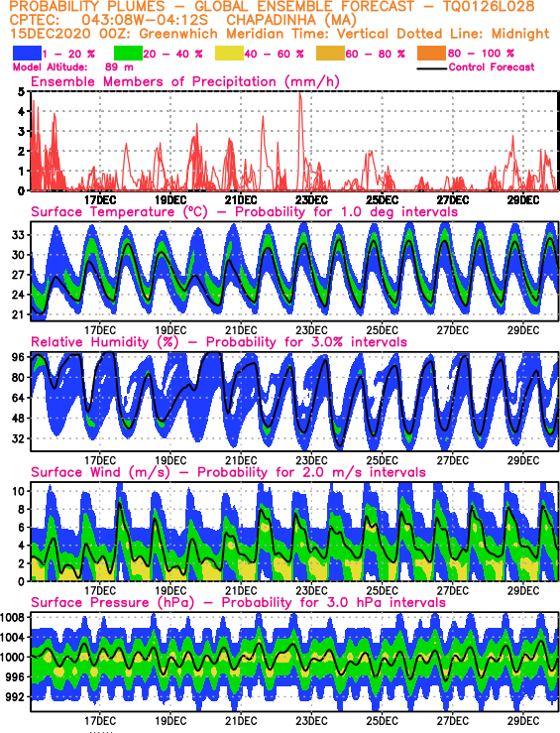The height and width of the screenshot is (733, 560).
Task: Click the Surface Wind chart title
Action: (x=228, y=472)
